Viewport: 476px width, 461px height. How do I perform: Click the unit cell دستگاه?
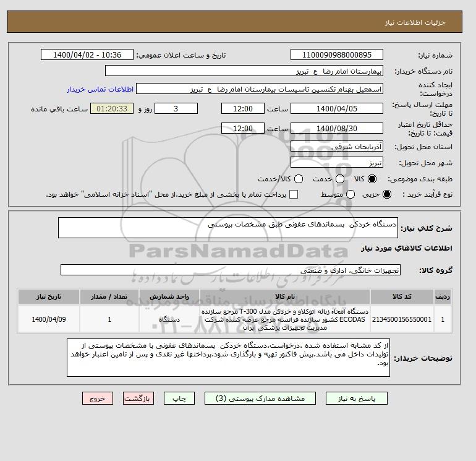pyautogui.click(x=169, y=319)
